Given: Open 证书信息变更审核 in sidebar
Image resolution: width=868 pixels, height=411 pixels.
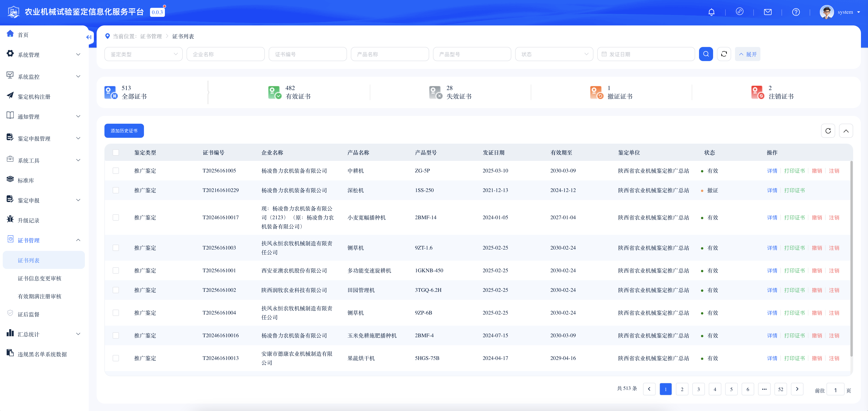Looking at the screenshot, I should [x=40, y=278].
